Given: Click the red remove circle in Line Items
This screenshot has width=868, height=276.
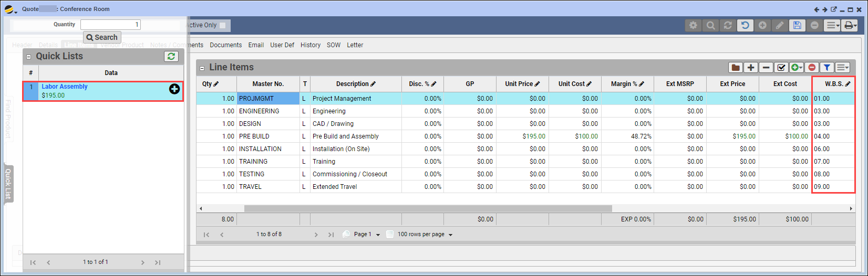Looking at the screenshot, I should pyautogui.click(x=812, y=67).
